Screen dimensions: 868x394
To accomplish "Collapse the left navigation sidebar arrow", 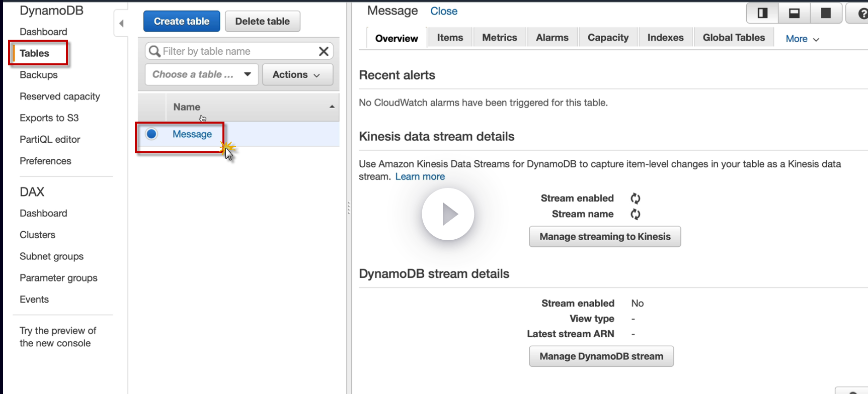I will (x=121, y=23).
